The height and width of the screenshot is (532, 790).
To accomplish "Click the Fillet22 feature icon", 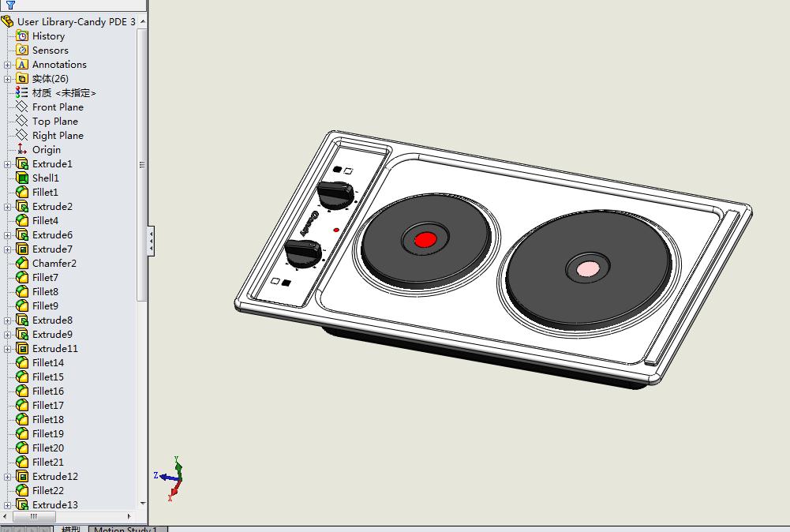I will (x=21, y=490).
